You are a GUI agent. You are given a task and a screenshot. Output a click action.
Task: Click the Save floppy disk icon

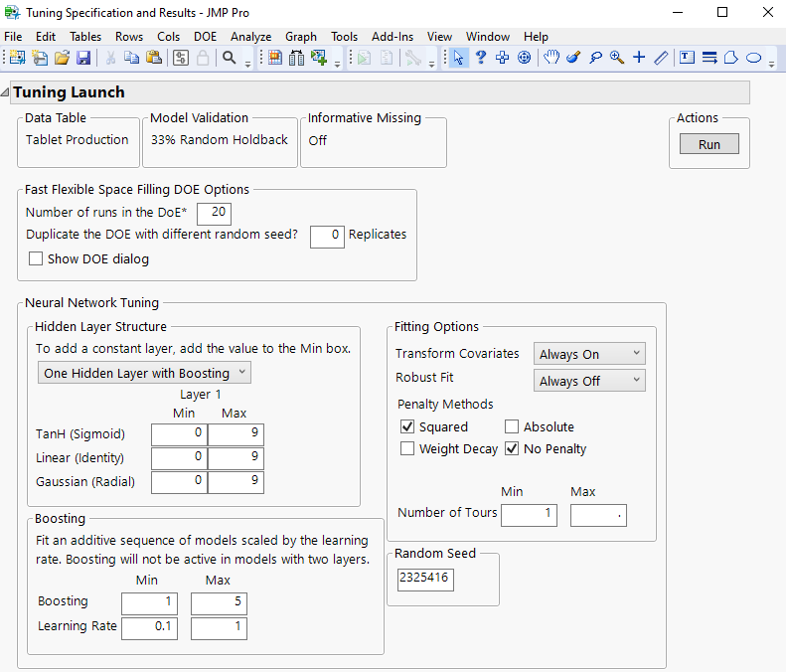click(83, 58)
